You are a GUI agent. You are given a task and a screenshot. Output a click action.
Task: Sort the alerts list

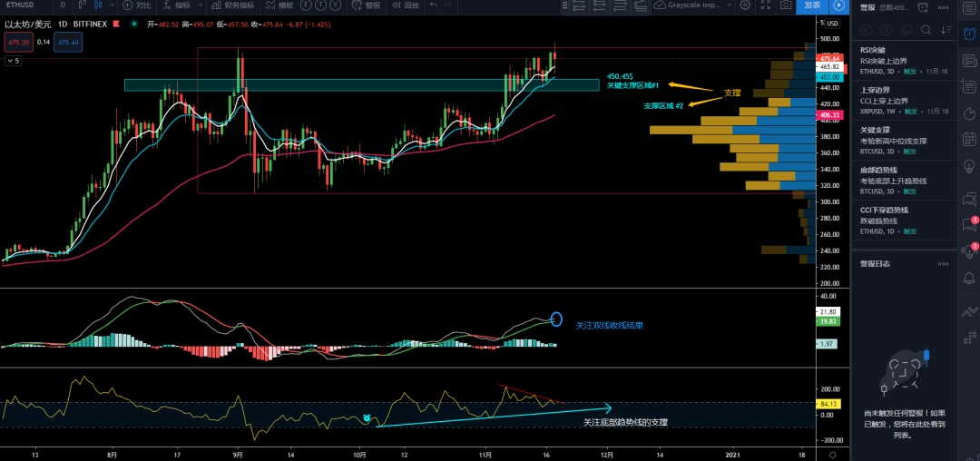[946, 30]
